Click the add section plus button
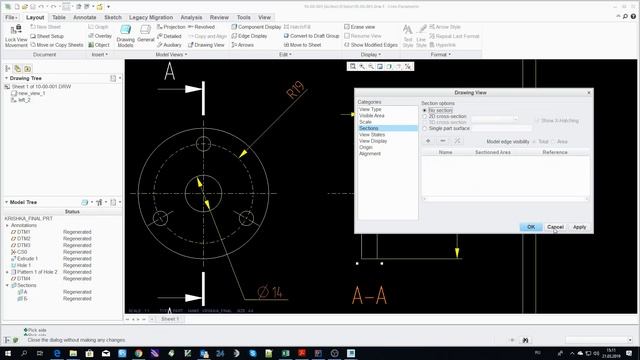The image size is (640, 360). (428, 141)
